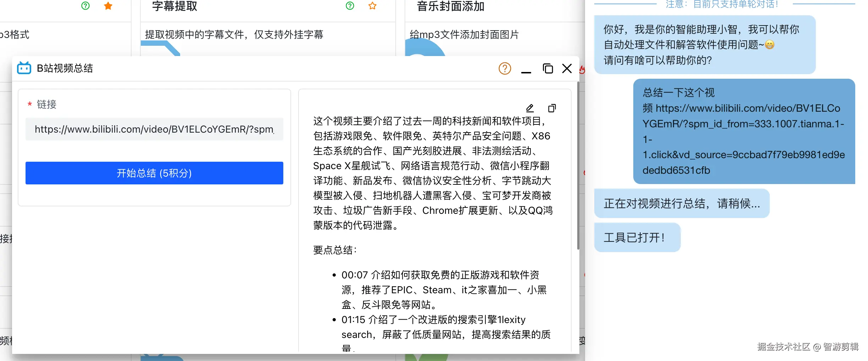Click the edit pencil icon above the summary
Viewport: 868px width, 361px height.
coord(530,108)
